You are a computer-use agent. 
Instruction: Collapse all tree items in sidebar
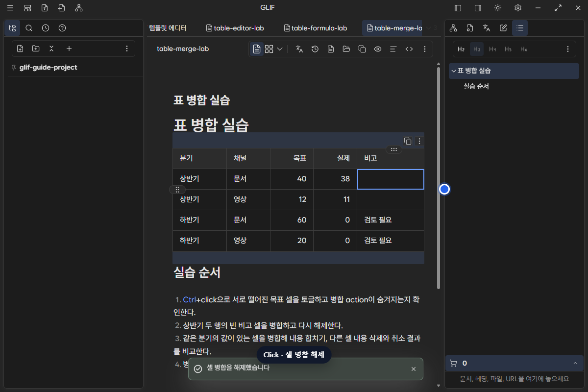pyautogui.click(x=51, y=49)
